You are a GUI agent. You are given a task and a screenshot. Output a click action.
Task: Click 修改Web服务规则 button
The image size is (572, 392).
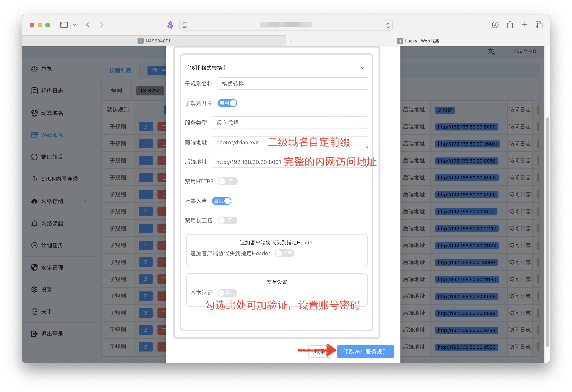coord(365,351)
